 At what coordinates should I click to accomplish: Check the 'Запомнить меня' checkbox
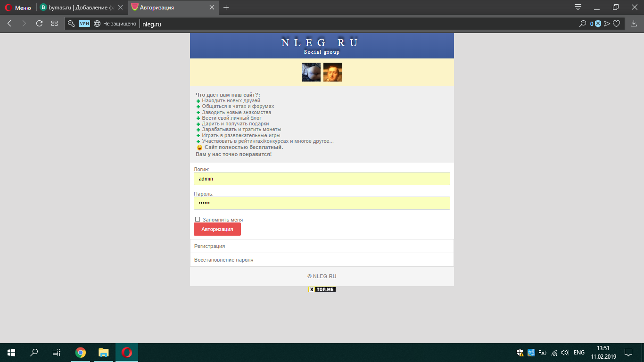[198, 219]
